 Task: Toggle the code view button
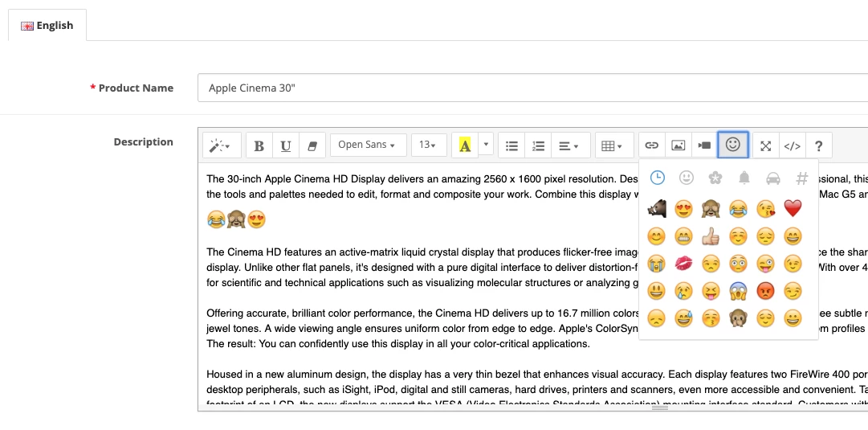[x=793, y=145]
